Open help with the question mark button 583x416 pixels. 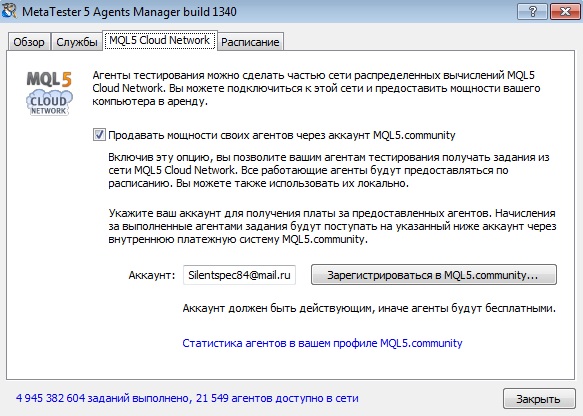pos(532,12)
